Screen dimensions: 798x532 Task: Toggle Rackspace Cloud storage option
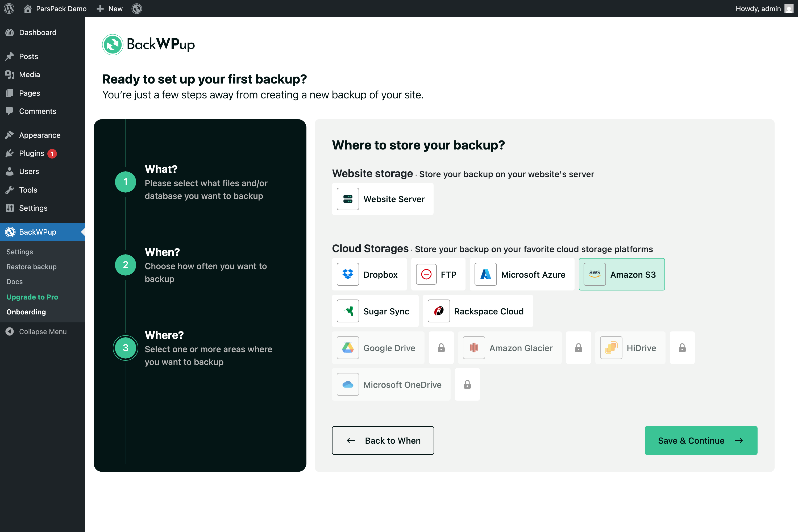[478, 311]
